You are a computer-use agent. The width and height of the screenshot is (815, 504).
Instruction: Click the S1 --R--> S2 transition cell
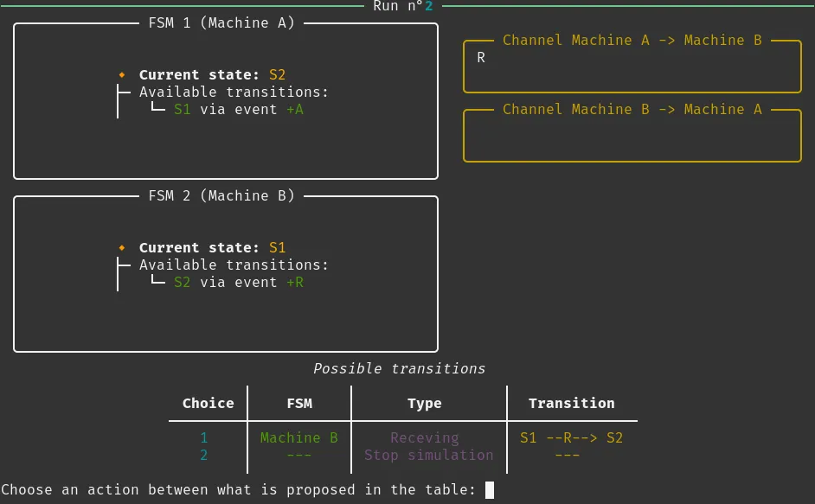(x=571, y=437)
